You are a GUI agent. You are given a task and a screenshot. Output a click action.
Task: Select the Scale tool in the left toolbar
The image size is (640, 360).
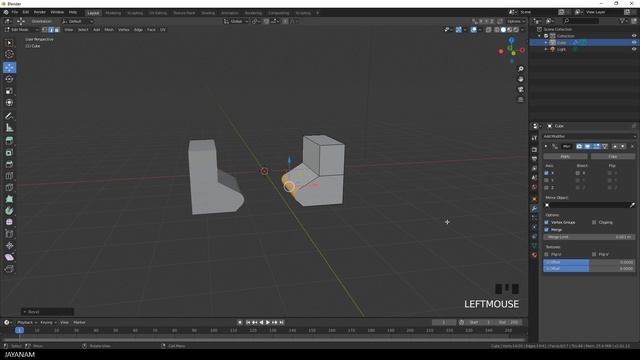(x=9, y=91)
